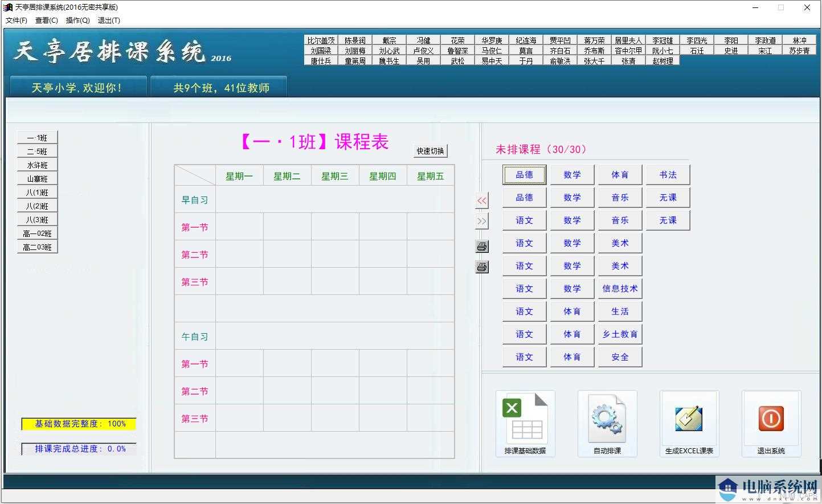Viewport: 822px width, 504px height.
Task: Open the 操作(Q) menu
Action: pyautogui.click(x=77, y=20)
